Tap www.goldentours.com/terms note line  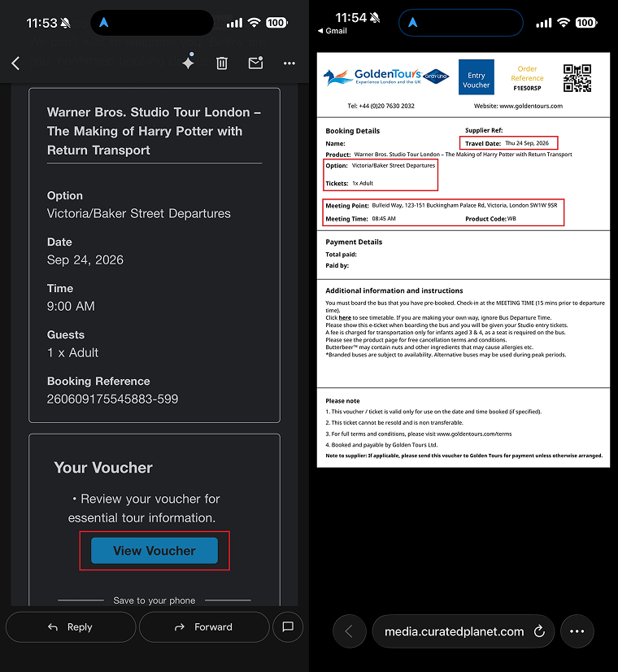coord(419,434)
